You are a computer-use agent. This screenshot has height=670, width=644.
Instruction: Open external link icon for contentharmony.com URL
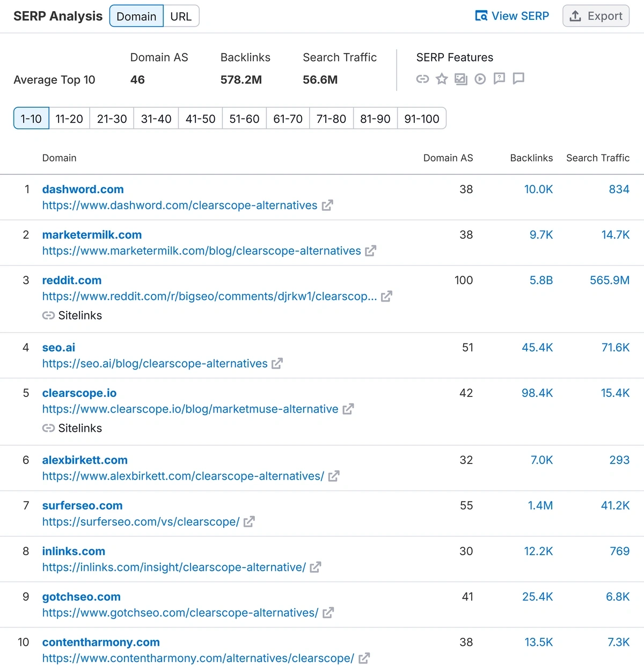[x=364, y=658]
